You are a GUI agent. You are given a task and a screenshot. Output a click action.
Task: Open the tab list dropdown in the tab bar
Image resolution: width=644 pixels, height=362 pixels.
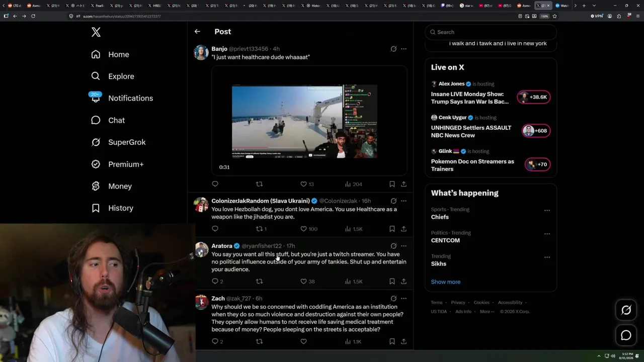coord(594,6)
